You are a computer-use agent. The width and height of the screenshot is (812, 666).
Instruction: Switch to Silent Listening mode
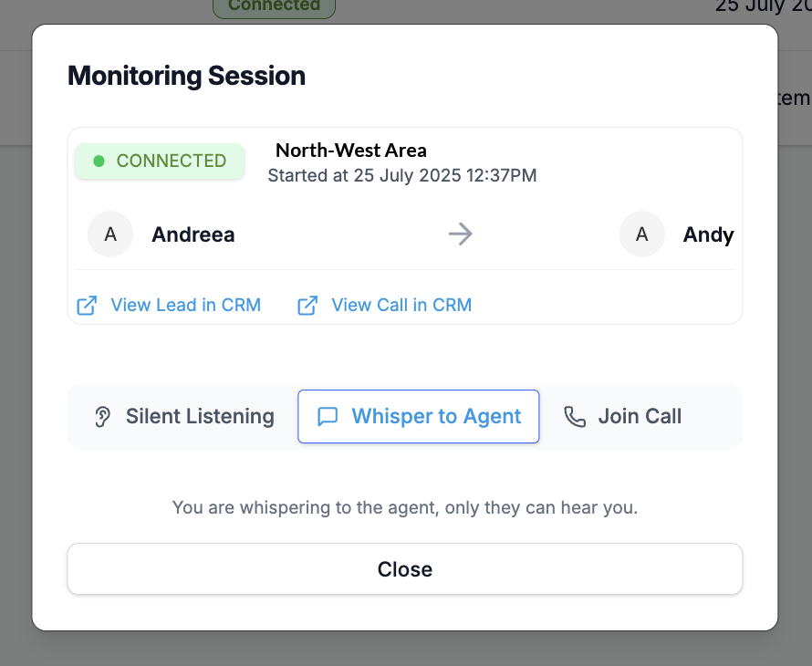(182, 417)
